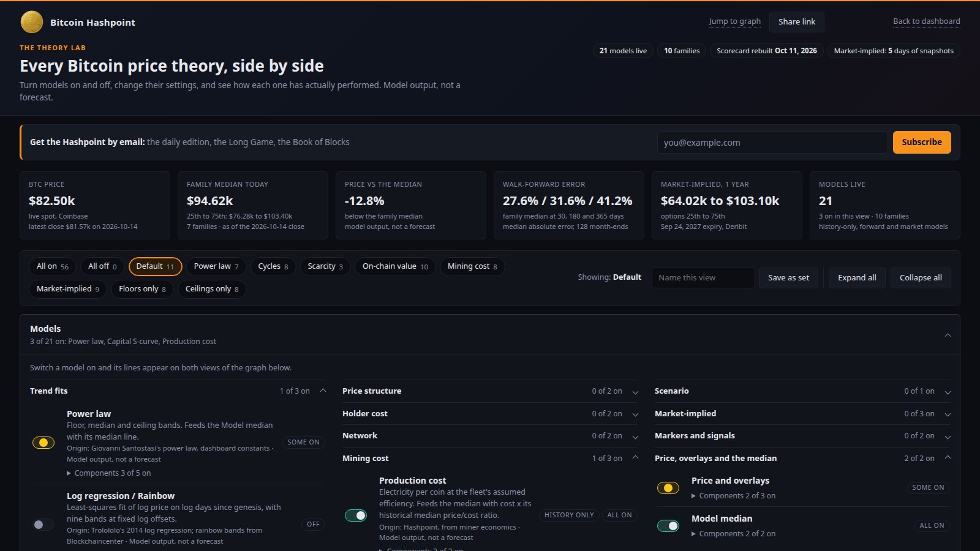This screenshot has height=551, width=980.
Task: Collapse the Trend fits group chevron
Action: (x=323, y=391)
